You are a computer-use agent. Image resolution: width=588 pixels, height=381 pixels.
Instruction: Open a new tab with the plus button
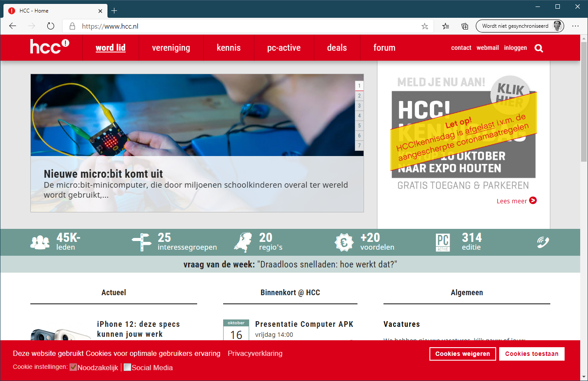114,10
